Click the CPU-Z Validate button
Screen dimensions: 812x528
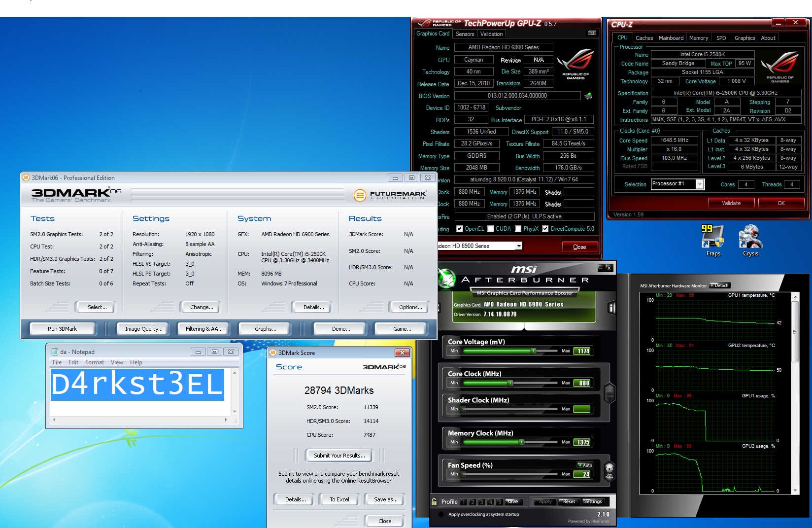point(731,203)
